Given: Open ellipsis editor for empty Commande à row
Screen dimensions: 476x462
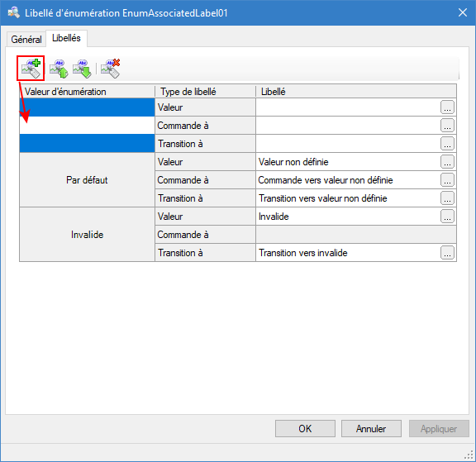Looking at the screenshot, I should 447,126.
